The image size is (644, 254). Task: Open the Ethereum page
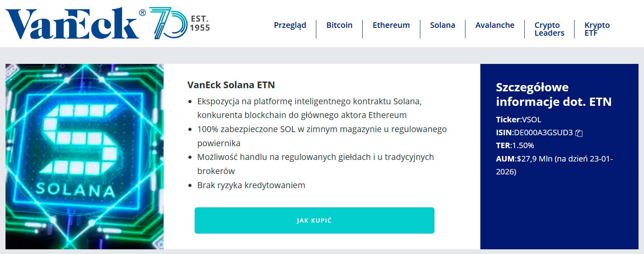tap(391, 25)
